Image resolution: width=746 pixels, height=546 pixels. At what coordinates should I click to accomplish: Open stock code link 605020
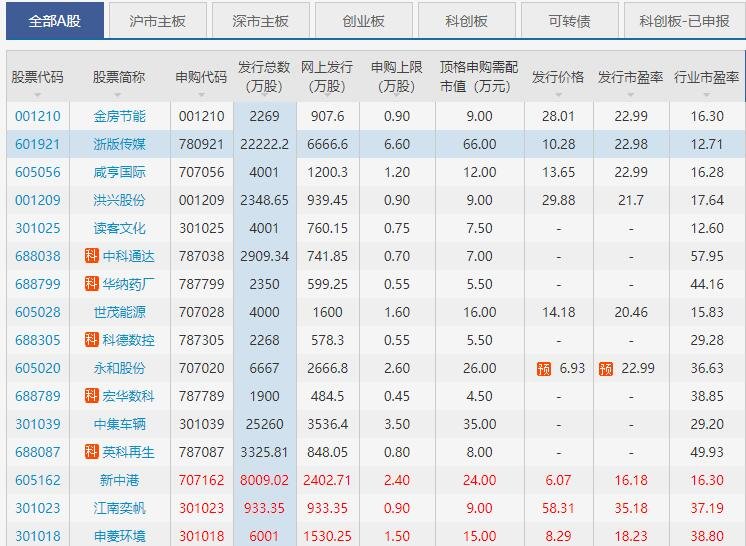pos(38,368)
